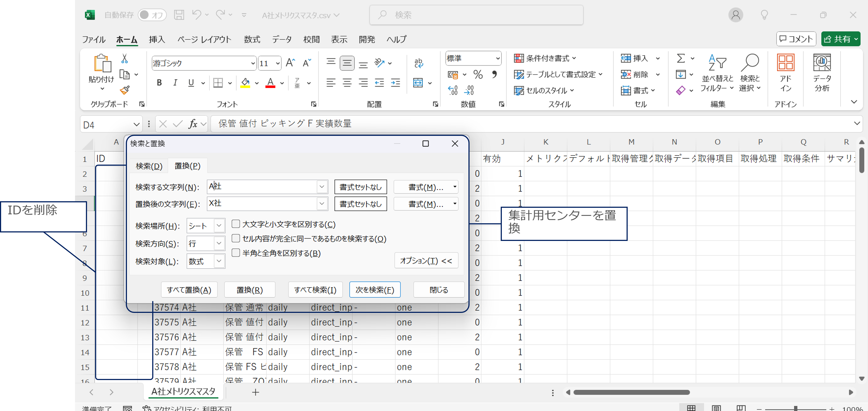This screenshot has width=868, height=411.
Task: Enable half-width full-width distinction checkbox
Action: point(236,253)
